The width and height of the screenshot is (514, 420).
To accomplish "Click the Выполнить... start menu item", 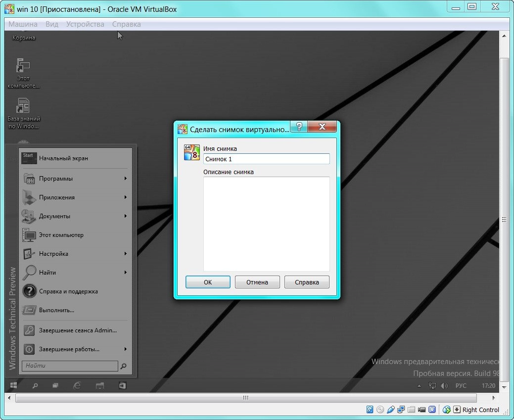I will (76, 310).
